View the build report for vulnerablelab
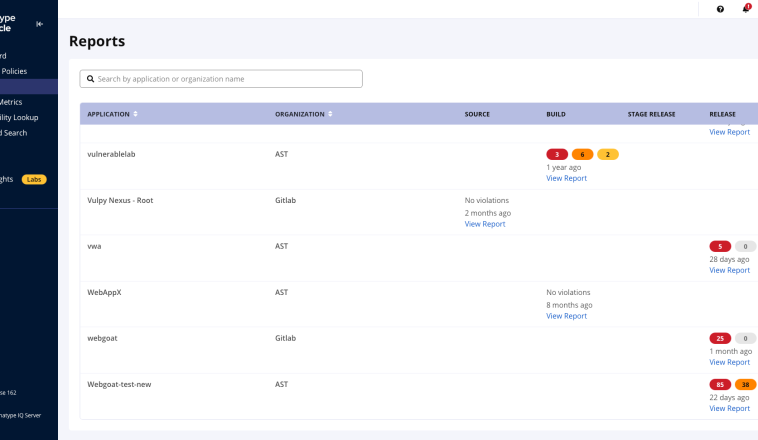This screenshot has width=758, height=440. (x=566, y=178)
